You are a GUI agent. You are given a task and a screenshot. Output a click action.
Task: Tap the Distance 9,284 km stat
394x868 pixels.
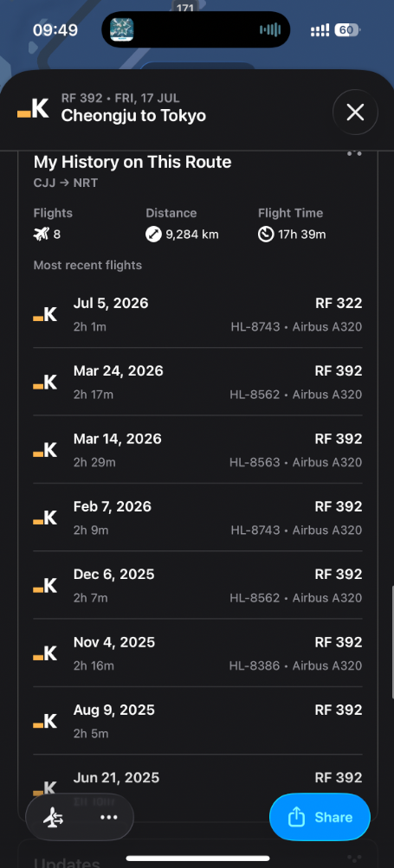tap(183, 235)
